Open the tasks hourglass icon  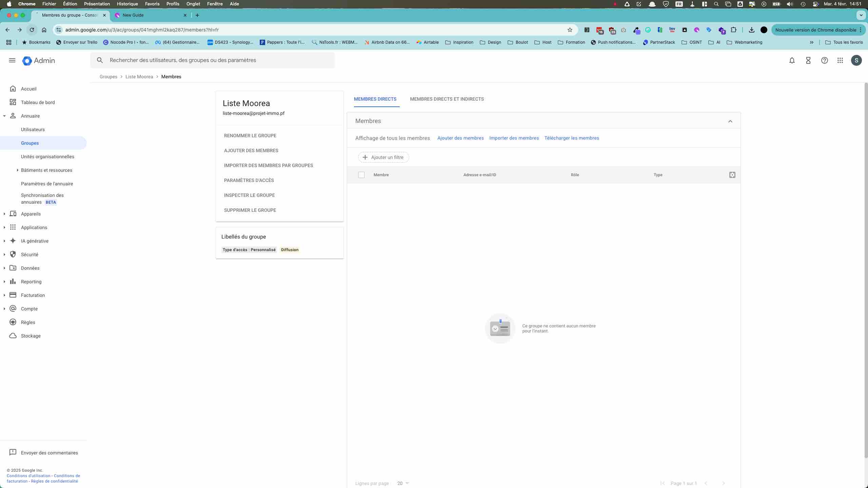click(x=808, y=60)
